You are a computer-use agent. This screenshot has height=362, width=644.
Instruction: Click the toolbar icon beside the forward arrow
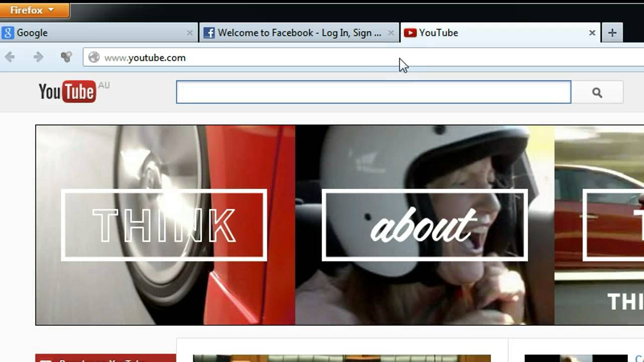[x=66, y=57]
